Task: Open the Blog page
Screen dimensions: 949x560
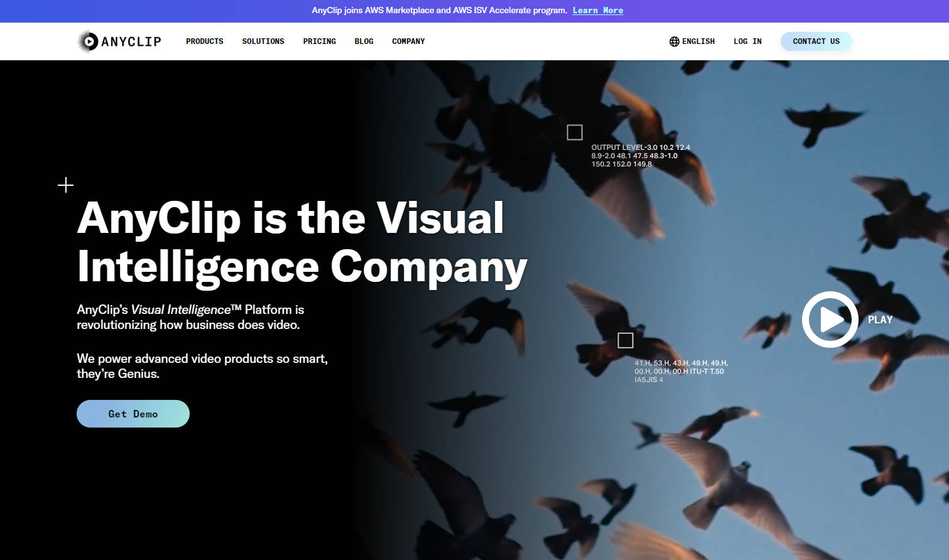Action: pyautogui.click(x=364, y=41)
